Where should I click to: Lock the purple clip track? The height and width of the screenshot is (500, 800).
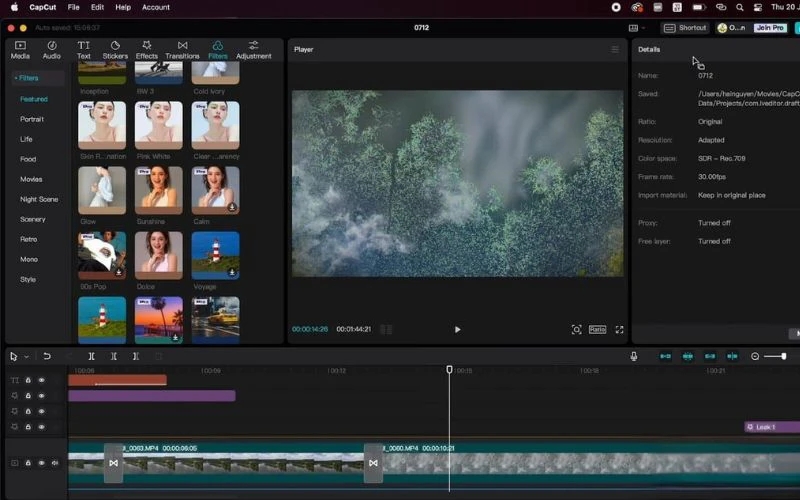click(x=28, y=395)
